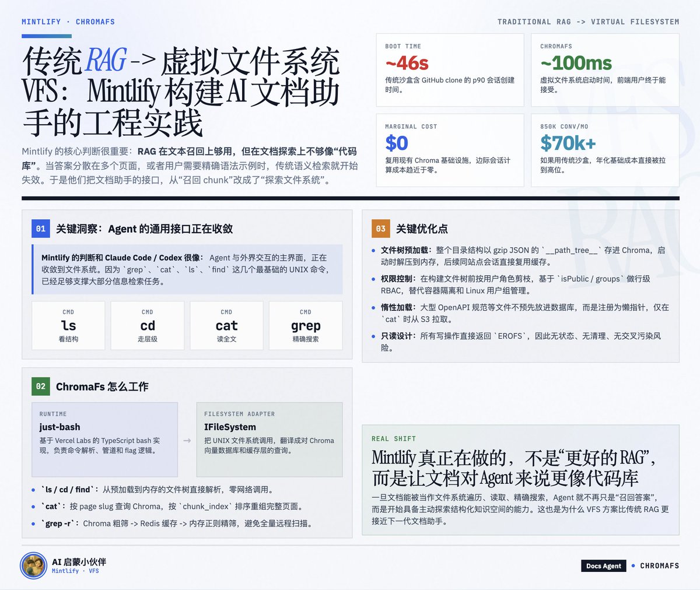Click the BOOT TIME card label

(x=403, y=46)
